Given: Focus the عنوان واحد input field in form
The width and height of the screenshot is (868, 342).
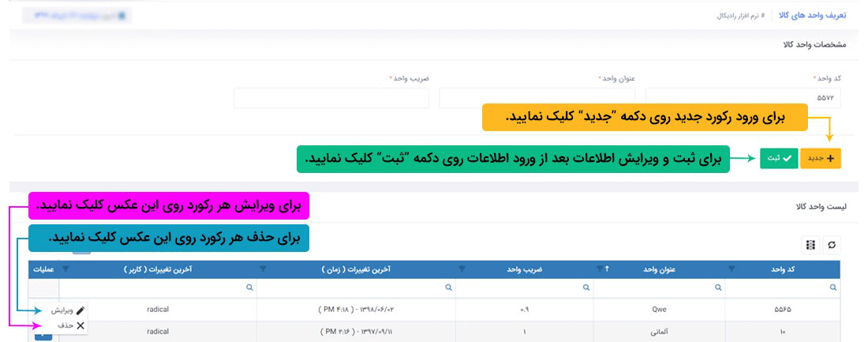Looking at the screenshot, I should [x=537, y=98].
